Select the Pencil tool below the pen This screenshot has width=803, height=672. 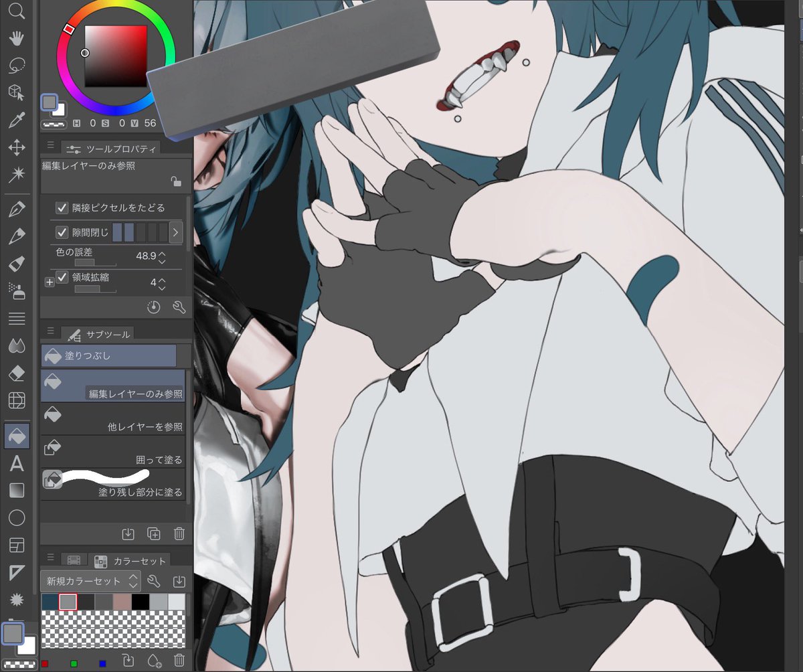17,236
